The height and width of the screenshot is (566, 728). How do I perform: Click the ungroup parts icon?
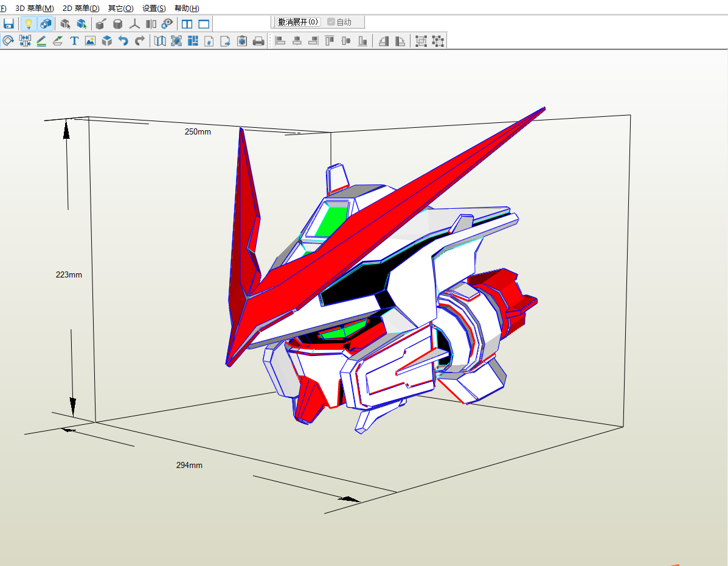tap(438, 41)
